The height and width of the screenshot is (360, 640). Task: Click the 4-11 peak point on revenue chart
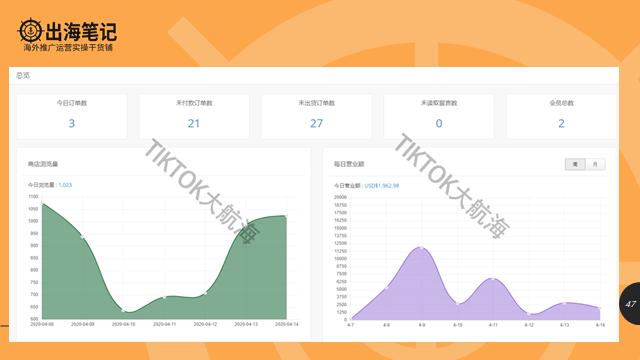pyautogui.click(x=493, y=279)
